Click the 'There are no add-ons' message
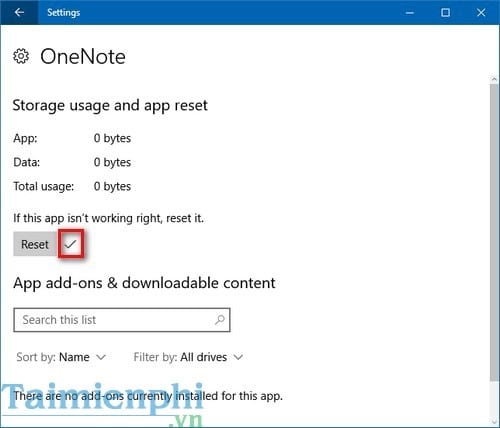500x428 pixels. 148,396
